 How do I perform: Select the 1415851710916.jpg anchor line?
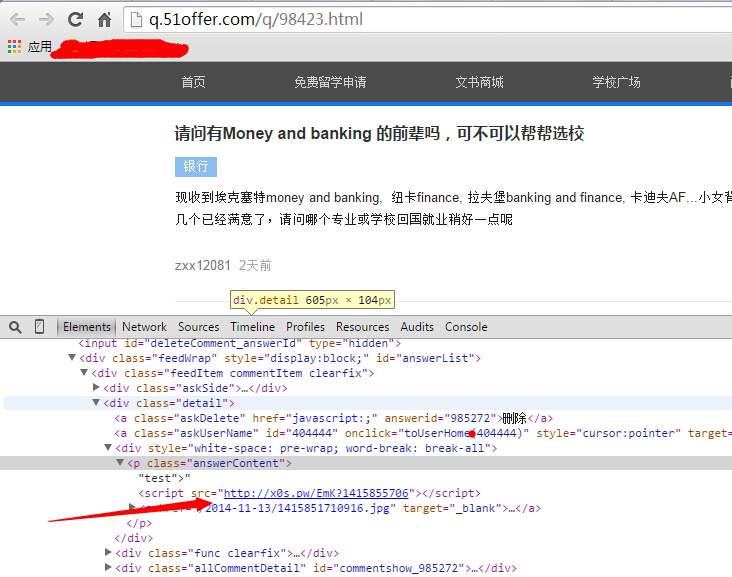340,508
